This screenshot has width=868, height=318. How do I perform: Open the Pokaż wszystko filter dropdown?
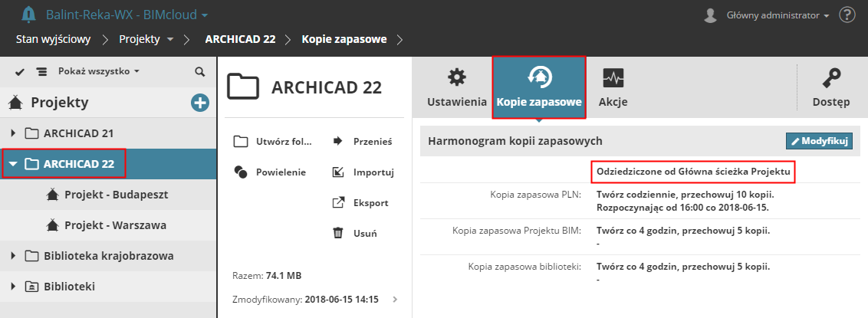[x=99, y=71]
